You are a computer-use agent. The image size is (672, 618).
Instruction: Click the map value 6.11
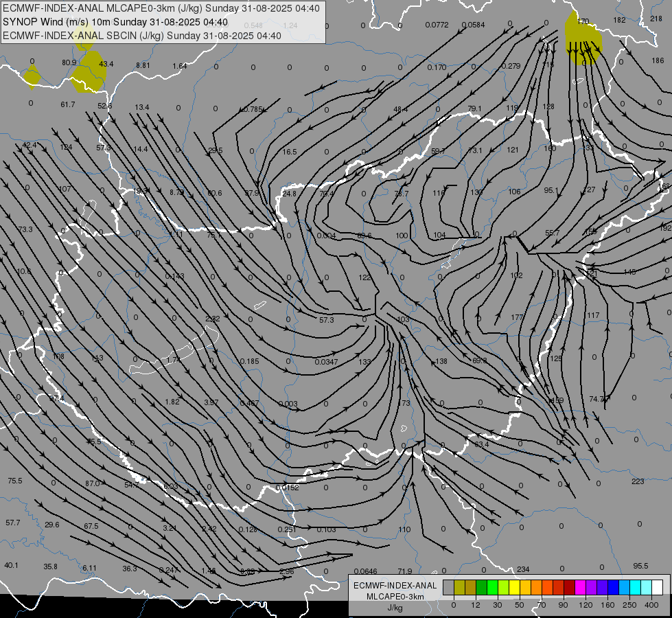click(89, 567)
